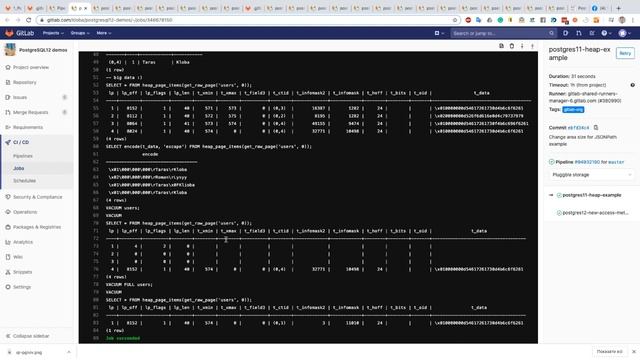Switch to the Facebook browser tab
The image size is (640, 360).
599,8
